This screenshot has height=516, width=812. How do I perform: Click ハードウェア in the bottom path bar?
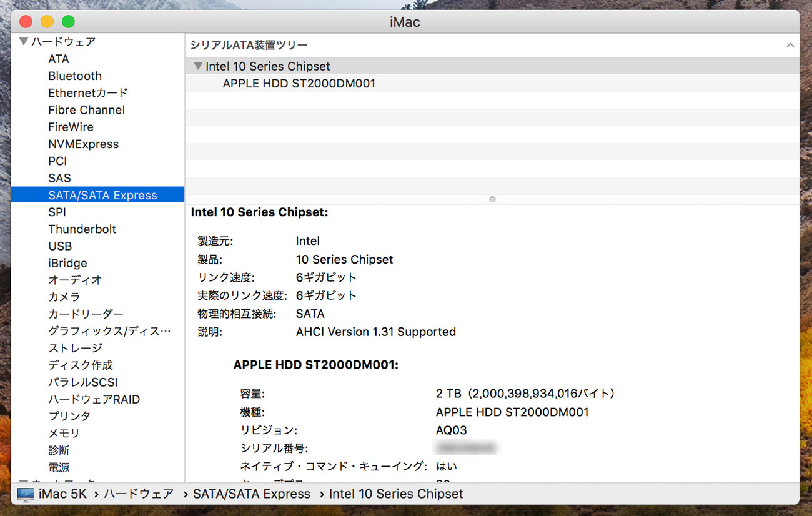[x=138, y=494]
